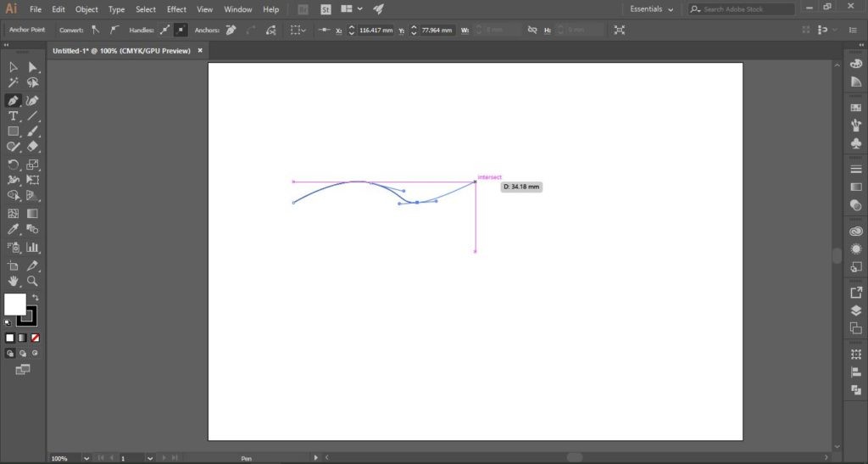Select the Perspective Grid tool
This screenshot has width=868, height=464.
coord(32,195)
